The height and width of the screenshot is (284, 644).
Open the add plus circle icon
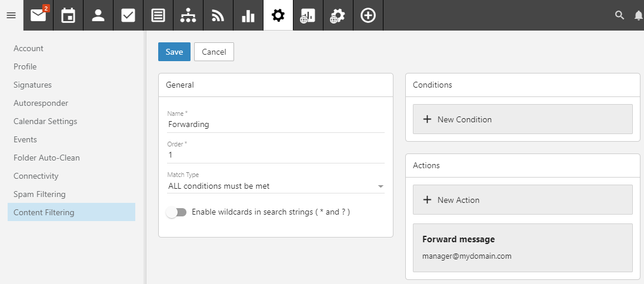[x=368, y=15]
